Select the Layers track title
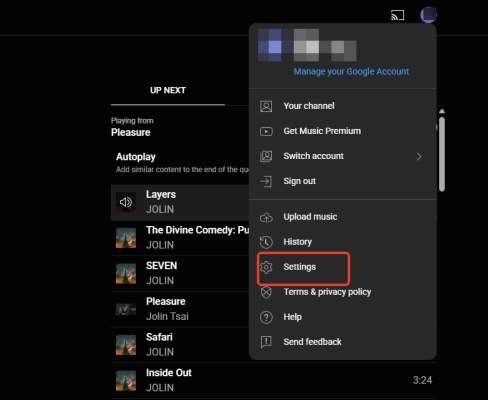 (161, 194)
